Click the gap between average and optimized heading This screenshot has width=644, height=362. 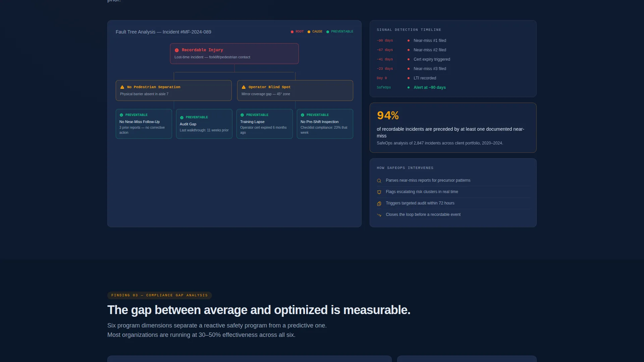pos(259,310)
